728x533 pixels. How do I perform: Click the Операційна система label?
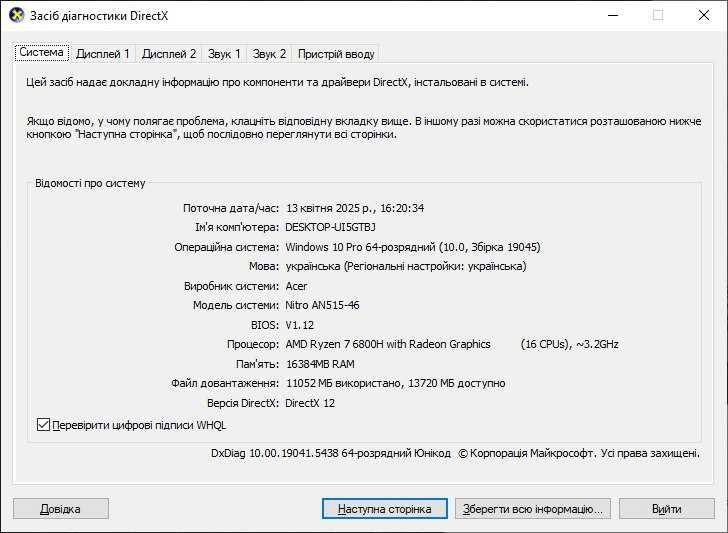point(227,247)
